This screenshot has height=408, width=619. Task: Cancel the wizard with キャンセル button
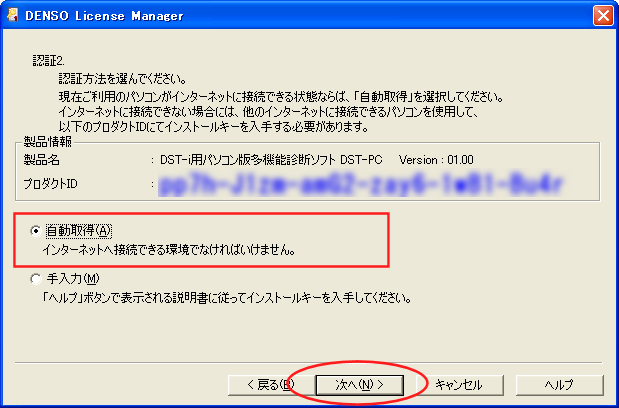459,385
